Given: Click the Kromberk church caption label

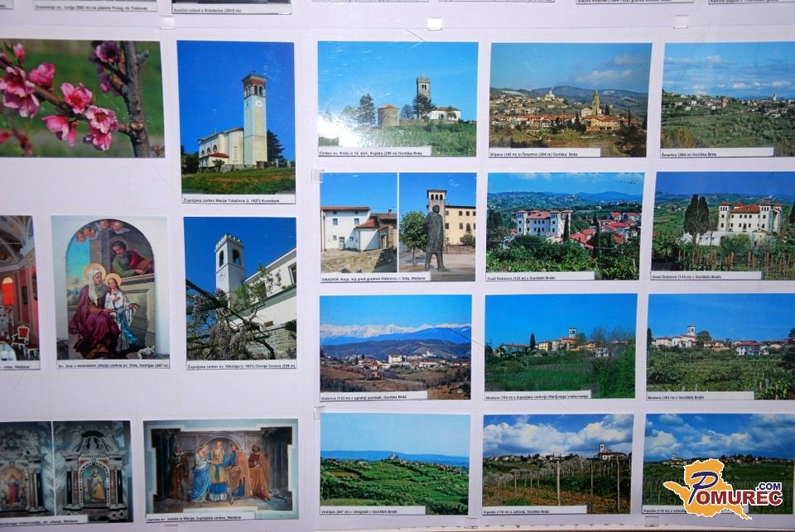Looking at the screenshot, I should tap(238, 199).
